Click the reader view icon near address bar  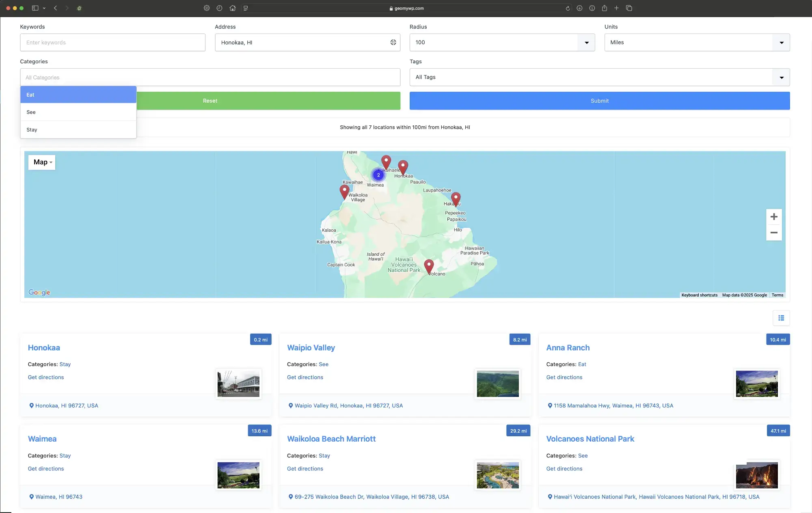click(x=246, y=8)
